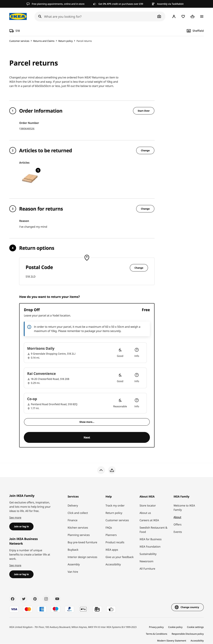Open the favourites heart icon

coord(183,16)
